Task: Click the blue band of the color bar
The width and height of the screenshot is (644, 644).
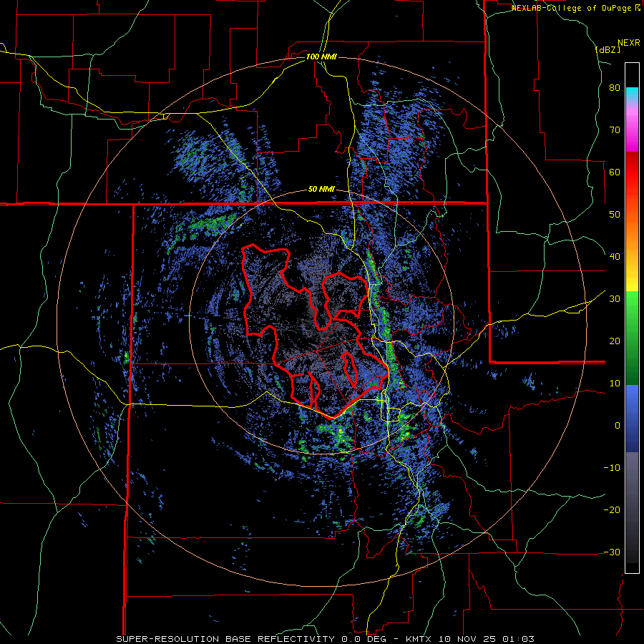Action: tap(632, 419)
